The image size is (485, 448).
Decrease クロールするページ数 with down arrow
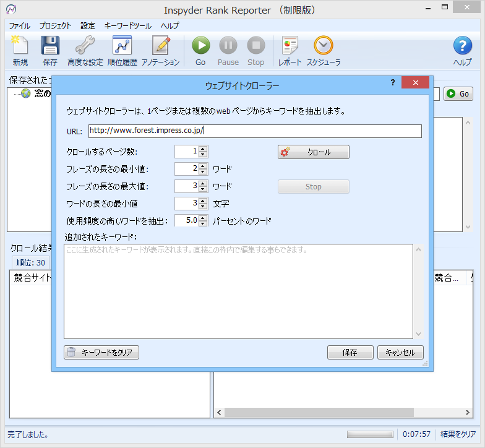[x=203, y=155]
